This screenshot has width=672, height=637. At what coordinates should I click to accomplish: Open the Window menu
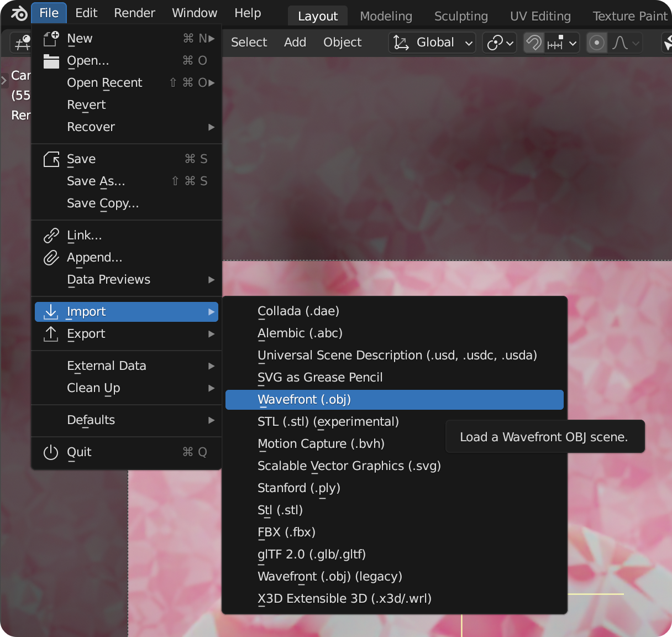[x=195, y=13]
